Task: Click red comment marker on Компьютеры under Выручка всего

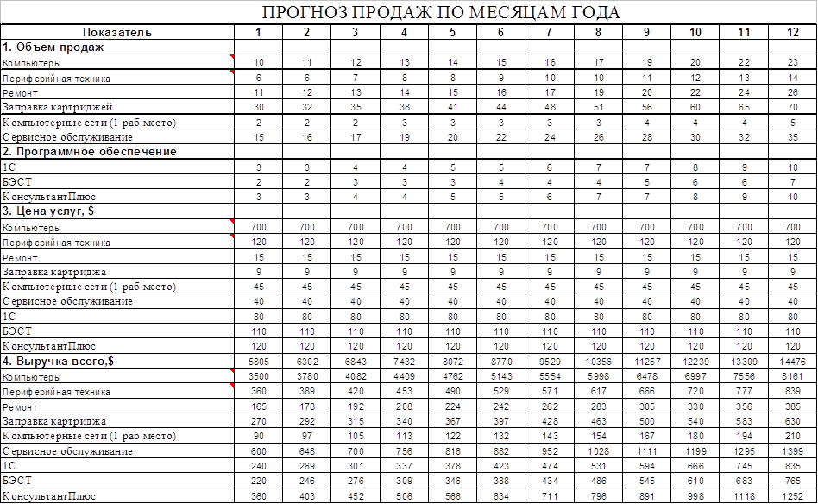Action: 231,372
